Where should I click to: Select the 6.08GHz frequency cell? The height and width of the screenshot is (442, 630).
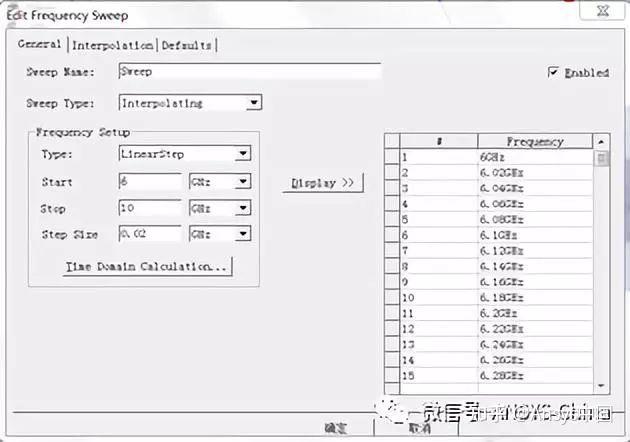pos(535,220)
